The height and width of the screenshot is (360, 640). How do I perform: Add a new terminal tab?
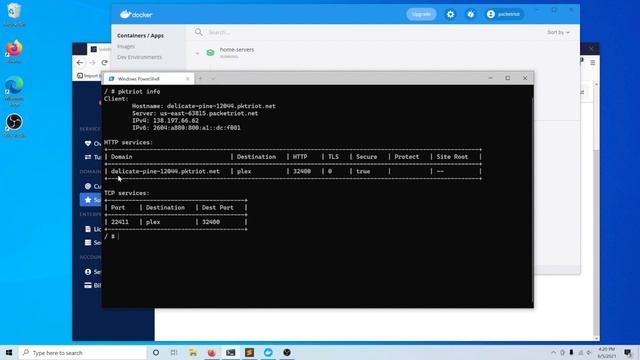click(200, 78)
